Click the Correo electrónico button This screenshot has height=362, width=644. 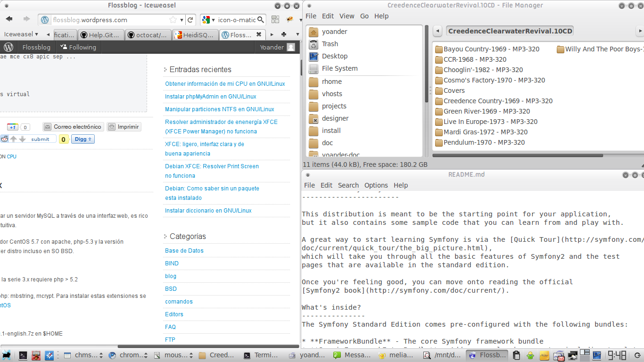pos(73,127)
